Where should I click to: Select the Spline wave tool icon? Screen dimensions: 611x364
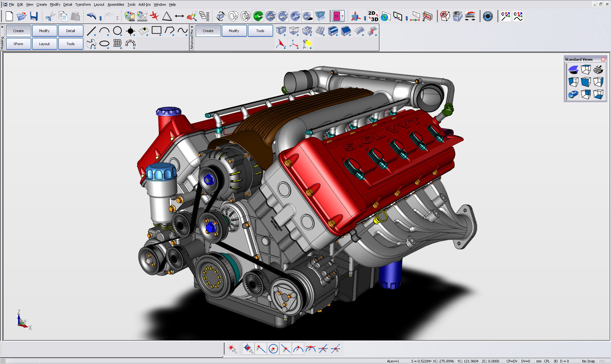tap(183, 31)
